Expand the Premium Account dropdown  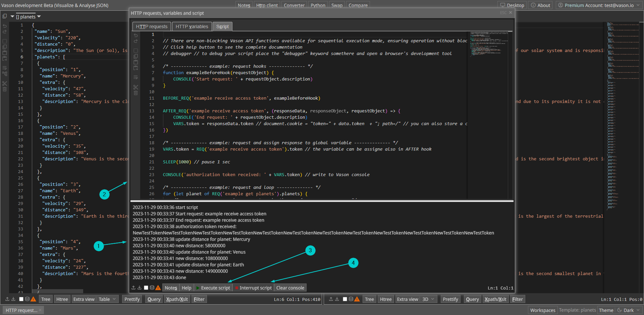(x=638, y=5)
